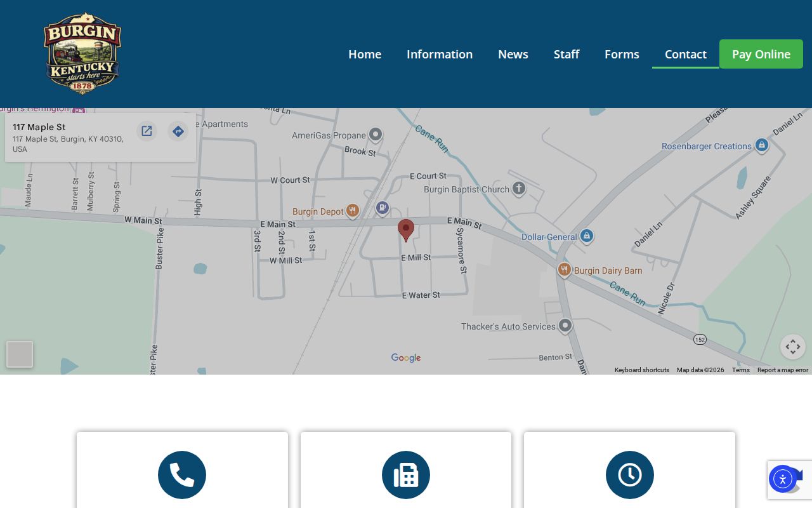Click the Burgin Kentucky logo
The height and width of the screenshot is (508, 812).
(x=82, y=53)
